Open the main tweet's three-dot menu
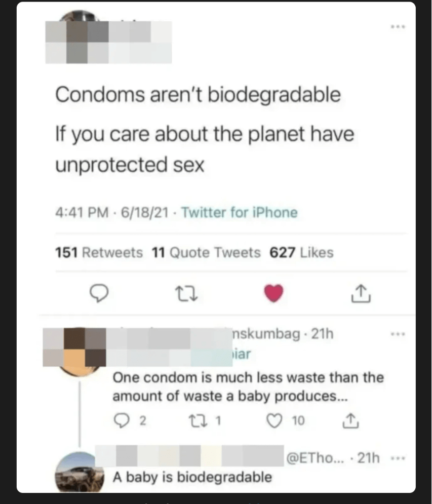The width and height of the screenshot is (432, 504). (398, 27)
